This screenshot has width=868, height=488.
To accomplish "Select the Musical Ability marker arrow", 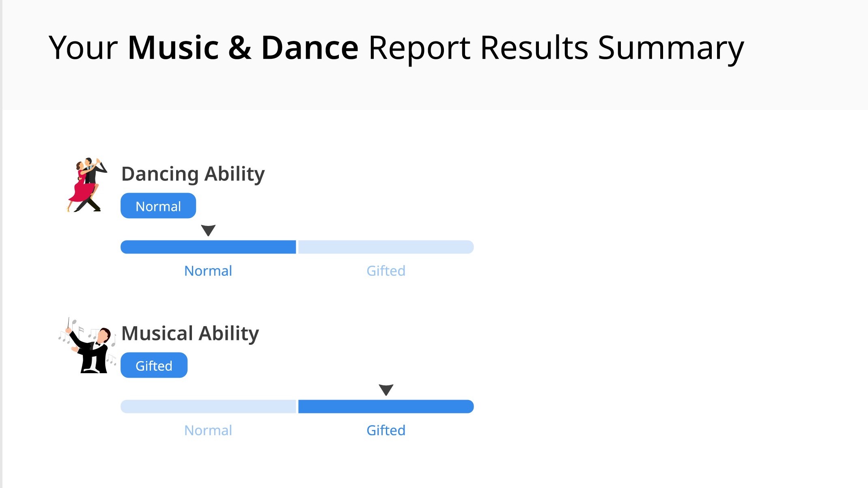I will click(x=386, y=390).
